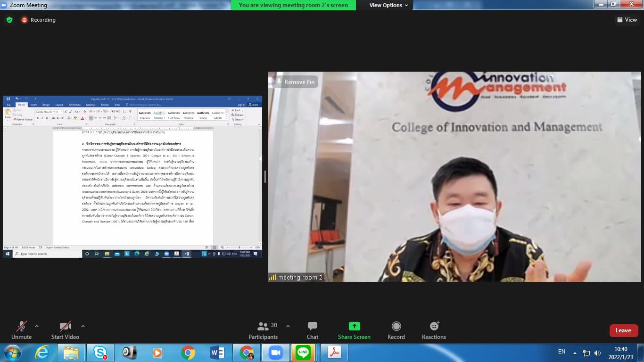
Task: Click the green encryption shield icon
Action: 9,20
